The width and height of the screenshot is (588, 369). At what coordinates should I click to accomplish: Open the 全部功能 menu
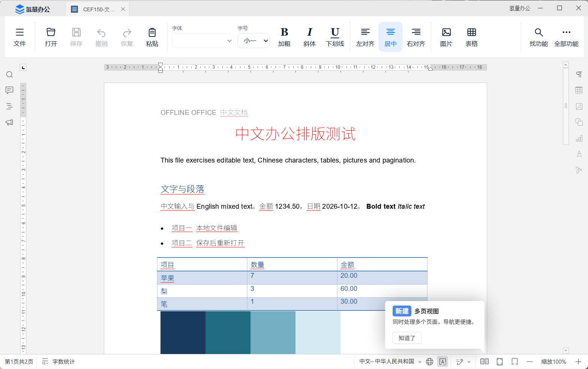click(x=566, y=37)
